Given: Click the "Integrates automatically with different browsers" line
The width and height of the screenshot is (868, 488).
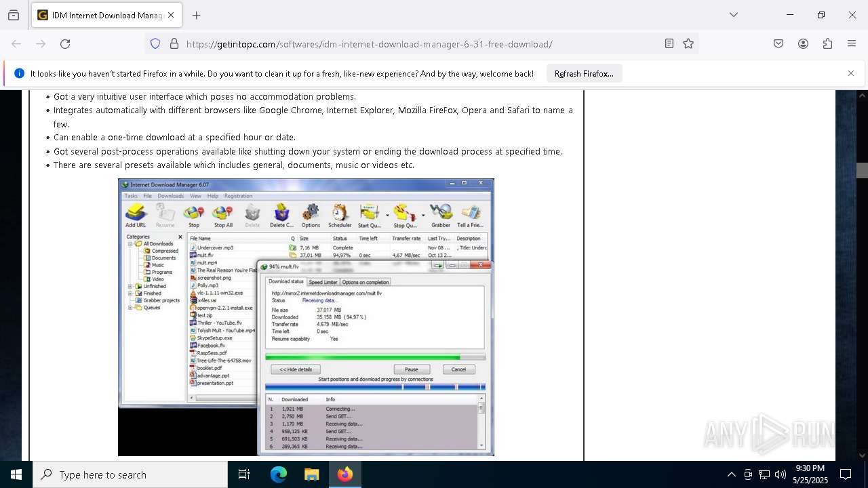Looking at the screenshot, I should click(x=313, y=117).
